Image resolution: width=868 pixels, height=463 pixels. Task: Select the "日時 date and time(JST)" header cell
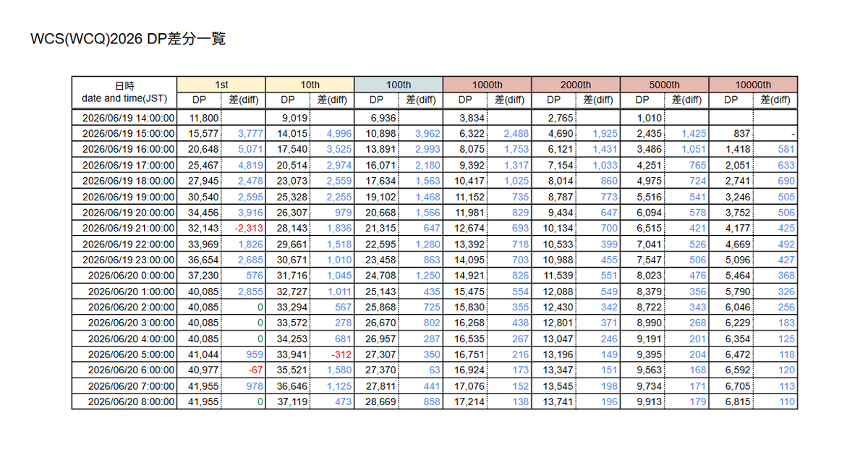(x=124, y=92)
